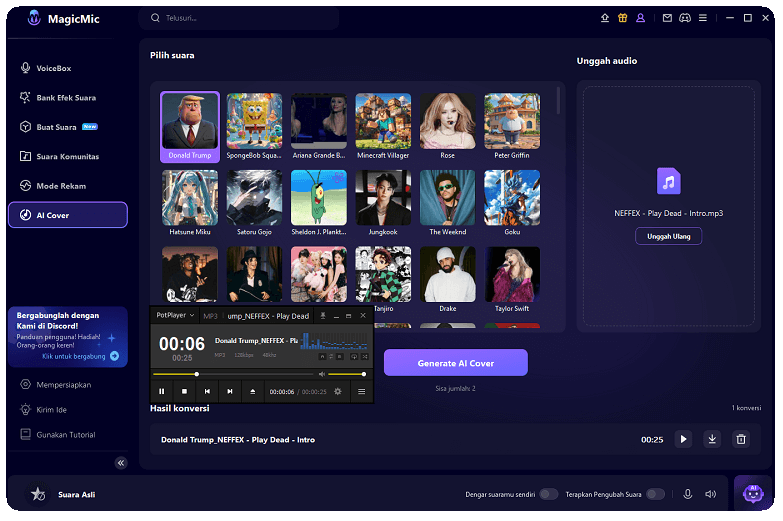Go to previous track in PotPlayer
This screenshot has height=521, width=783.
click(x=207, y=391)
